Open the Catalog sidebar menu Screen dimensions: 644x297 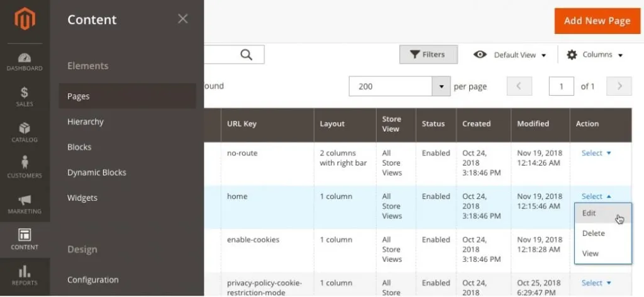(x=25, y=133)
